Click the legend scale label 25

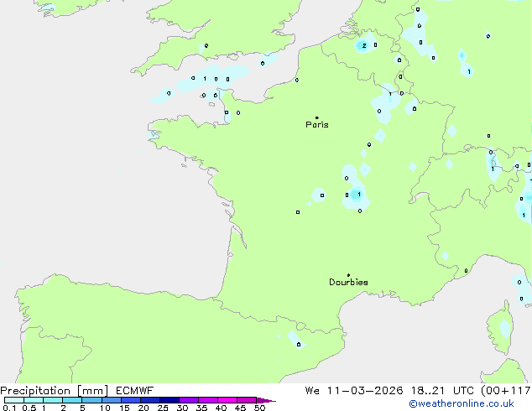[163, 408]
